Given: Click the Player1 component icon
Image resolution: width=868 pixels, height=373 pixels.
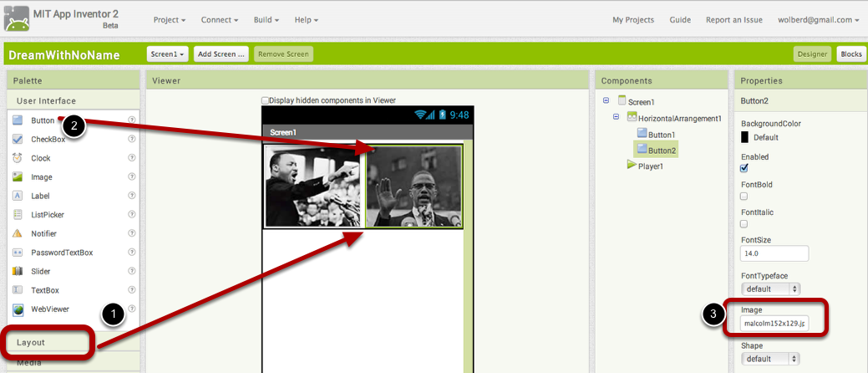Looking at the screenshot, I should point(632,165).
